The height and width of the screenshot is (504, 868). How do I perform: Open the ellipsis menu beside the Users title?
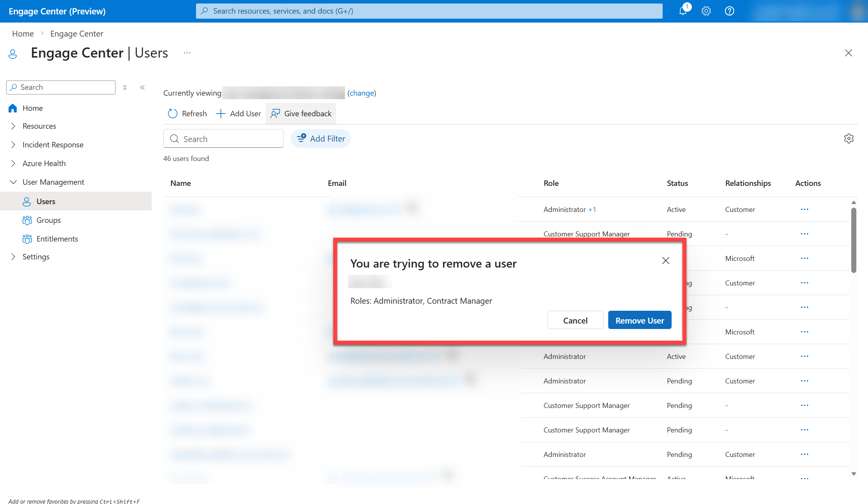(x=187, y=53)
